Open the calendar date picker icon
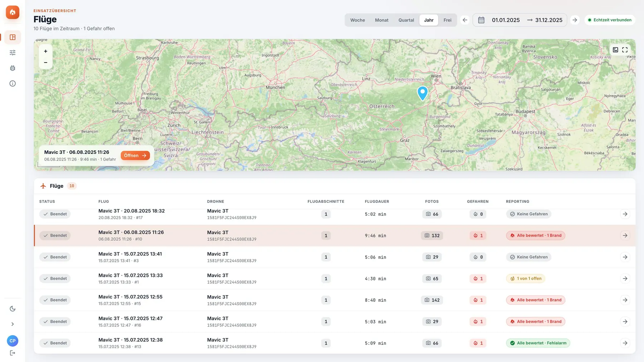Image resolution: width=644 pixels, height=362 pixels. coord(481,20)
